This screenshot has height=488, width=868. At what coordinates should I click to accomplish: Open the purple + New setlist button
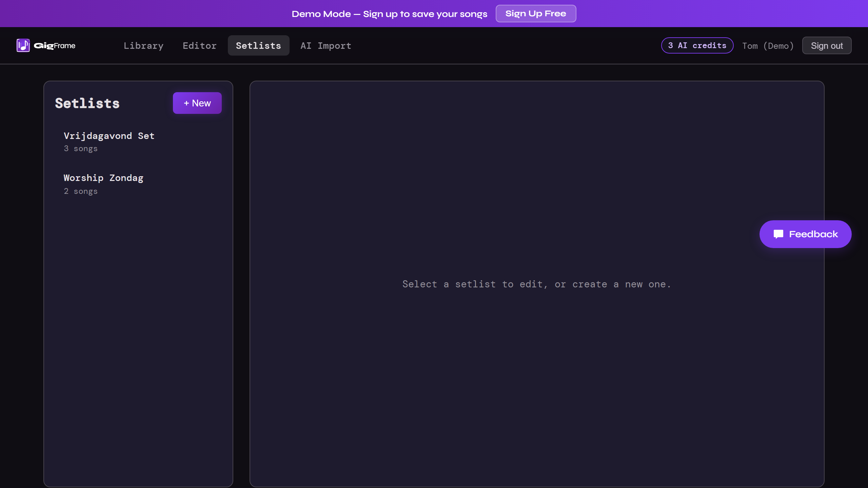point(197,103)
